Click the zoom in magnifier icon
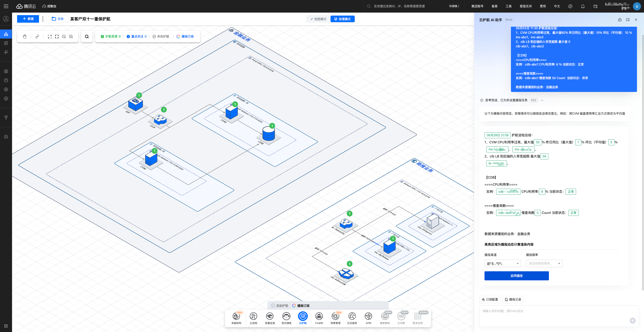 pyautogui.click(x=71, y=37)
